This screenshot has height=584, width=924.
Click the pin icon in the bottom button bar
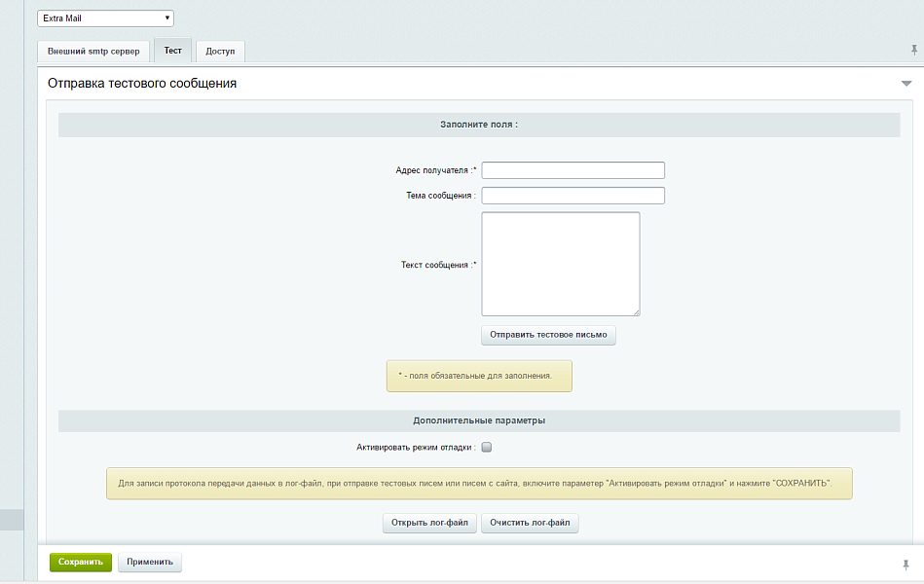(906, 564)
